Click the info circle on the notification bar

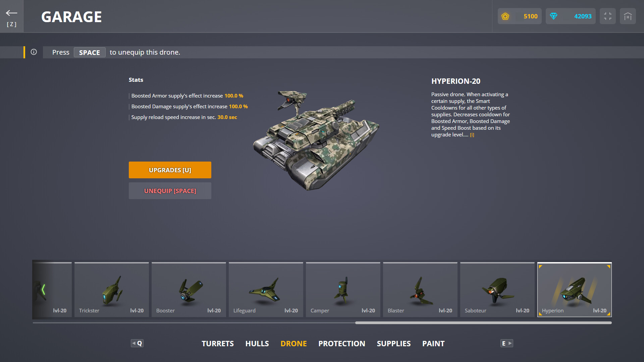34,52
